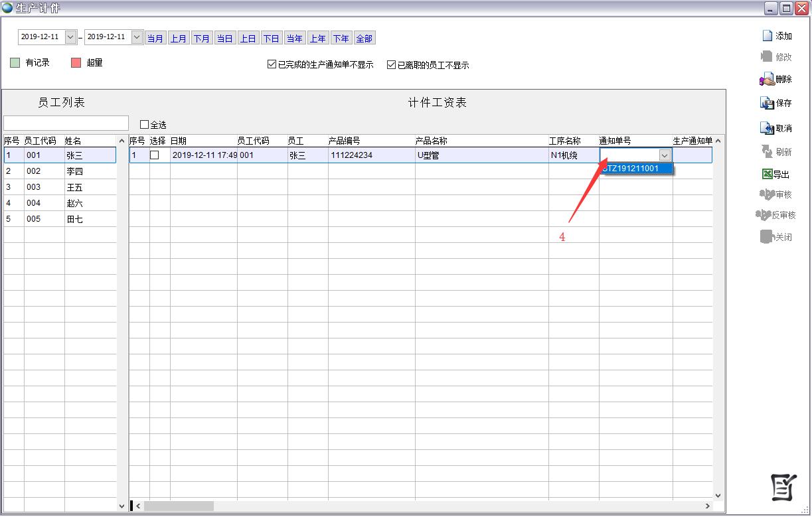Click the red 超量 color swatch
Viewport: 812px width, 517px height.
[x=76, y=63]
